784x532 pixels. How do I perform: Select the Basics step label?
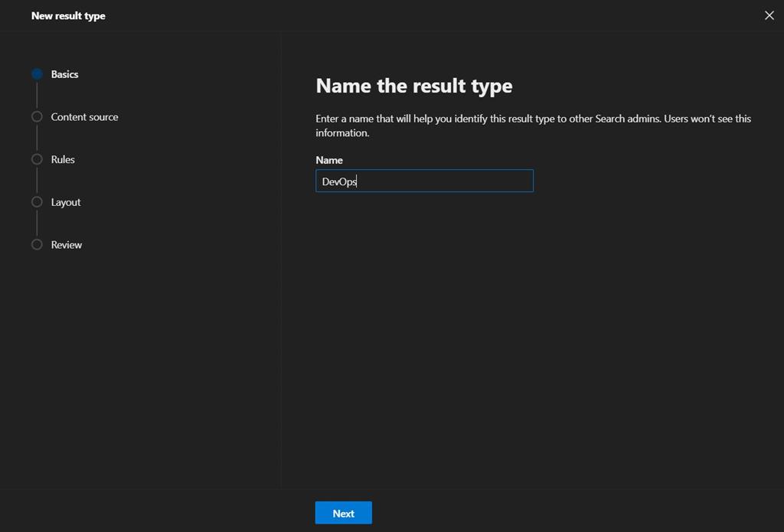point(64,73)
